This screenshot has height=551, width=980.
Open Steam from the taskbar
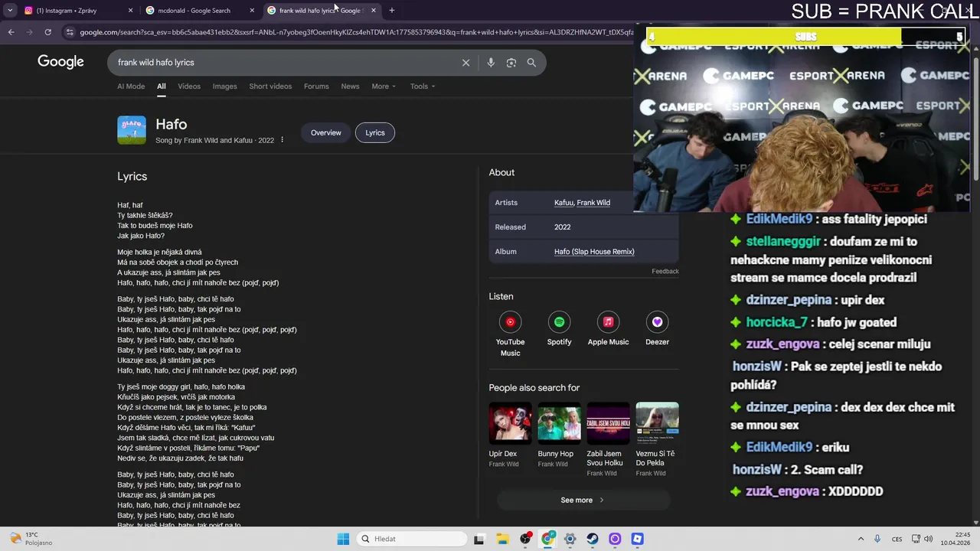click(593, 539)
